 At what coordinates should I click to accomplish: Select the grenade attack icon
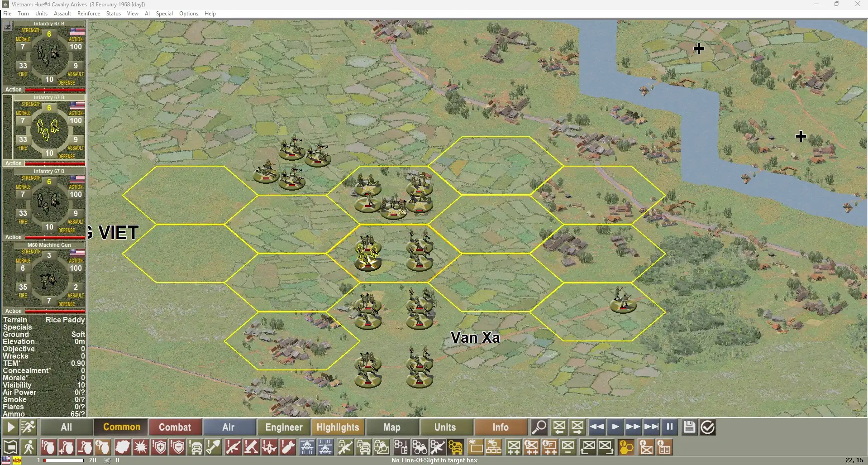pos(48,447)
